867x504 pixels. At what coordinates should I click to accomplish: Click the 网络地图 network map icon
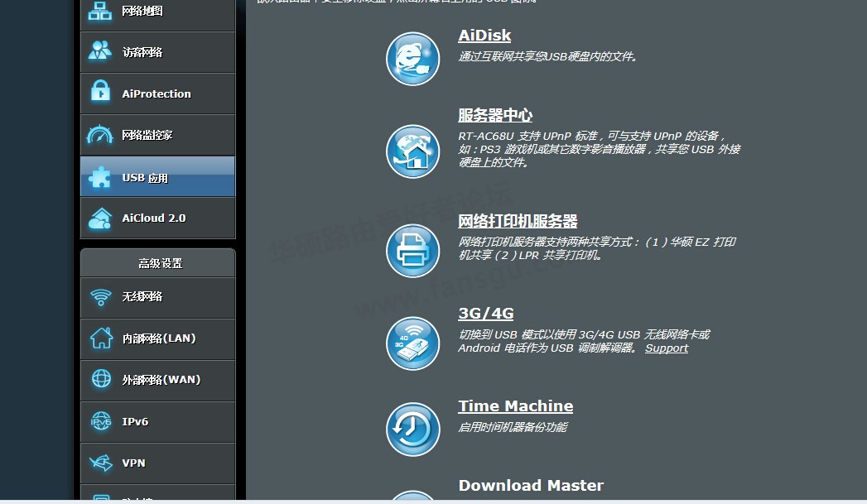click(100, 11)
